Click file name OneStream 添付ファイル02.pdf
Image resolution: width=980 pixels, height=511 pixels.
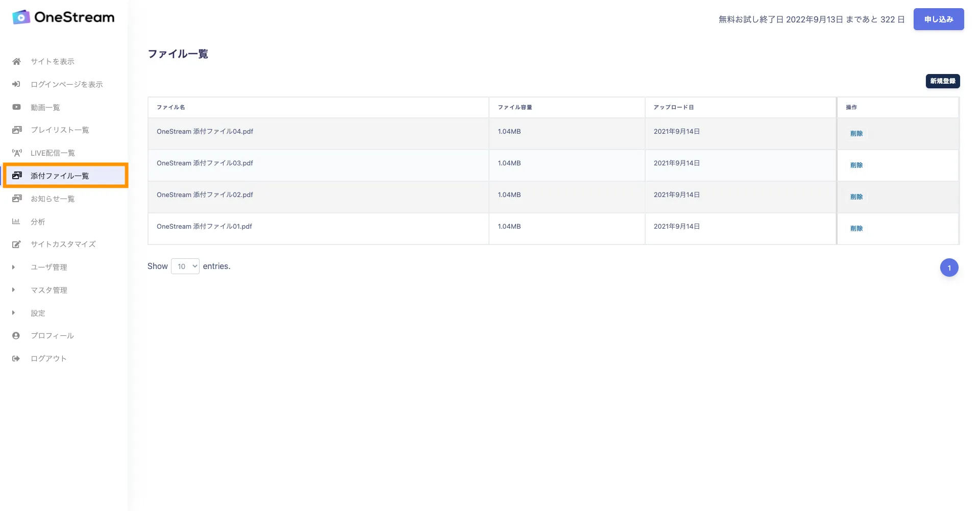point(205,194)
